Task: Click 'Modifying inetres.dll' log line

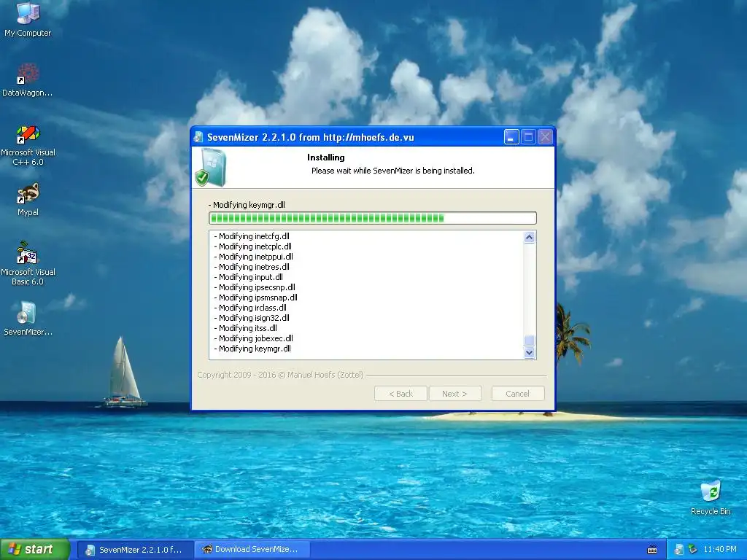Action: click(x=252, y=267)
